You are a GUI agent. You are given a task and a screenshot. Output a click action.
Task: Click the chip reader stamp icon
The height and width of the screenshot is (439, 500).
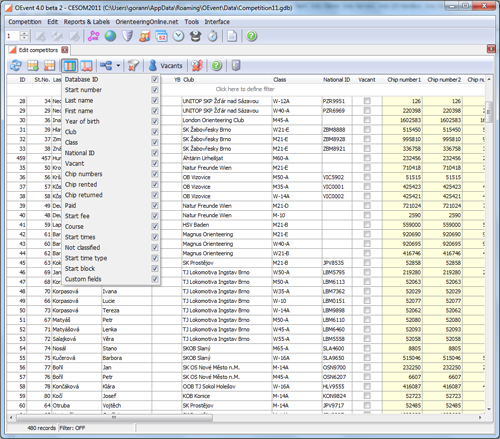pos(196,36)
